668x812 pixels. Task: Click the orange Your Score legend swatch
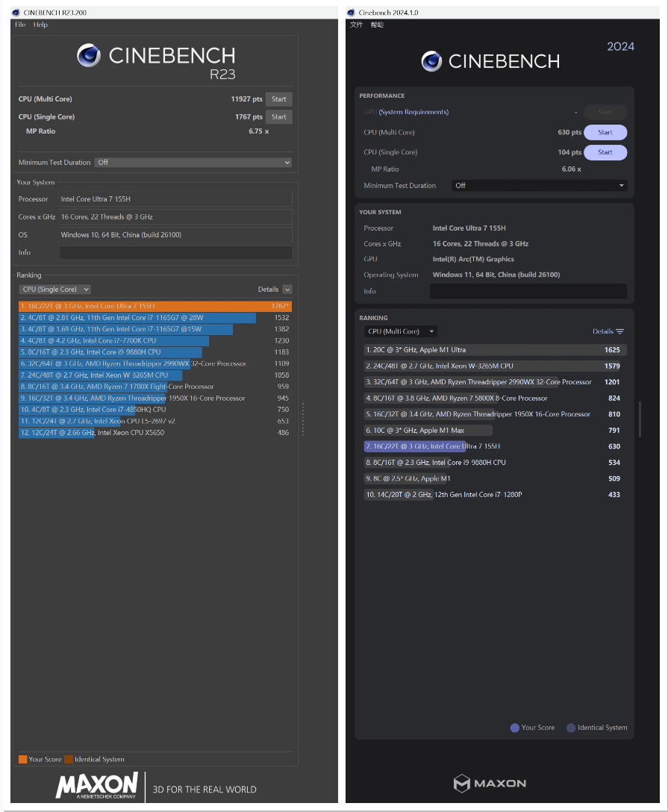tap(22, 759)
